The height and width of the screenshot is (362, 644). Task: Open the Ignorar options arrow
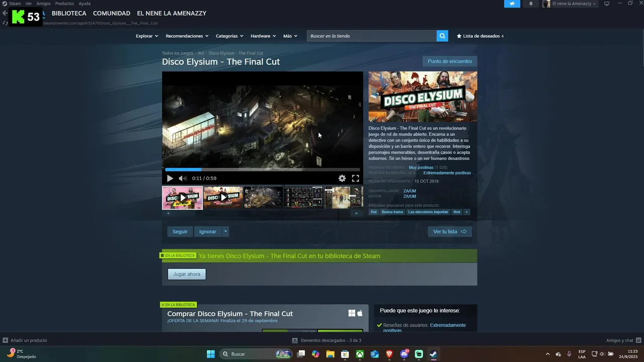[225, 231]
